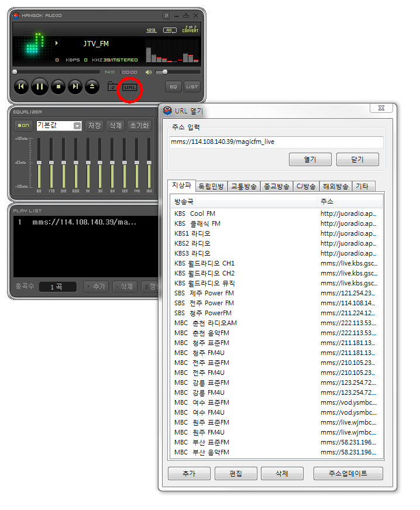The height and width of the screenshot is (510, 420).
Task: Click the eject/open file button
Action: pos(92,87)
